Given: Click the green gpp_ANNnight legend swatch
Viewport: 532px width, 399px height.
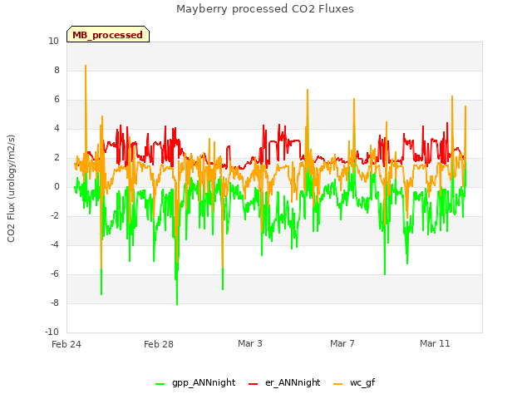Looking at the screenshot, I should [160, 384].
